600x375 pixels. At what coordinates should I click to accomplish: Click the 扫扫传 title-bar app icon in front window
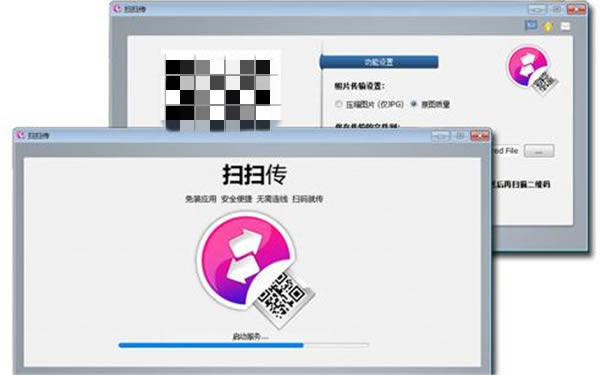tap(21, 135)
